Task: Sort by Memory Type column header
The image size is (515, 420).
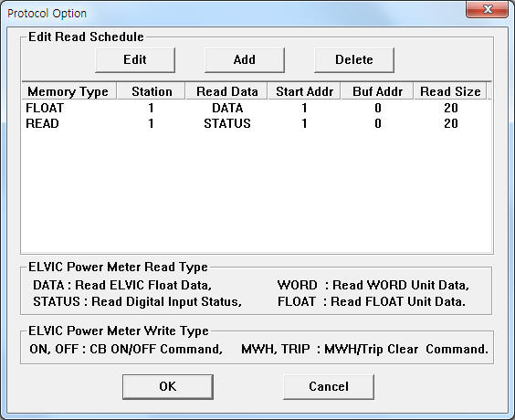Action: (x=69, y=91)
